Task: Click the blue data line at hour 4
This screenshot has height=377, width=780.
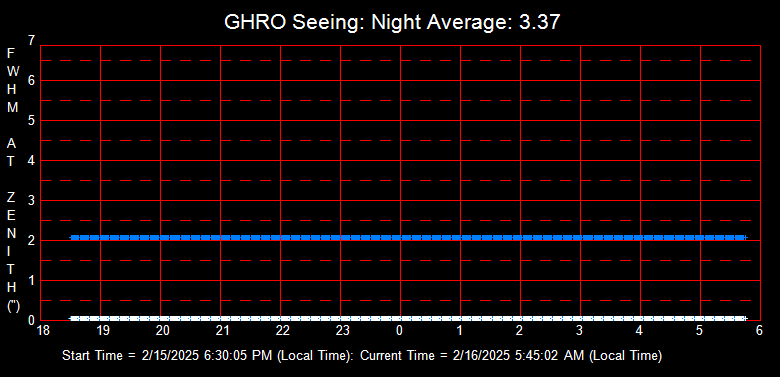Action: tap(640, 238)
